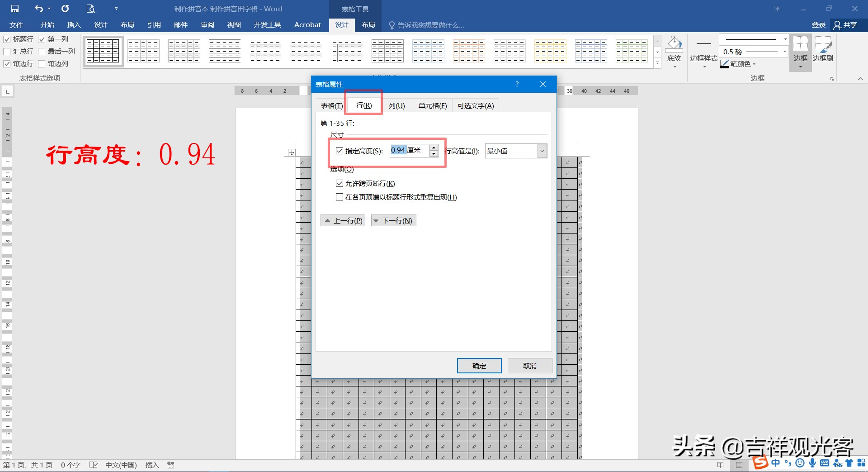Toggle the 汇总行 total row checkbox
The image size is (868, 472).
click(x=7, y=52)
